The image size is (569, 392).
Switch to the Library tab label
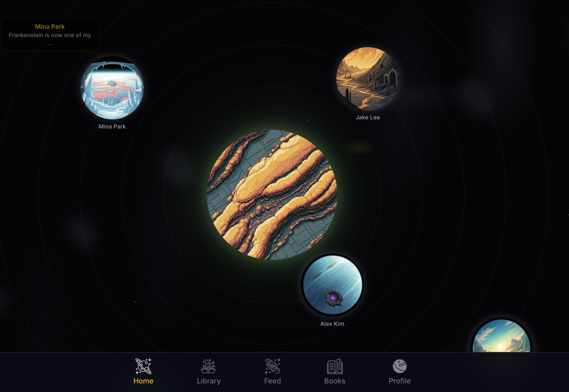[208, 381]
